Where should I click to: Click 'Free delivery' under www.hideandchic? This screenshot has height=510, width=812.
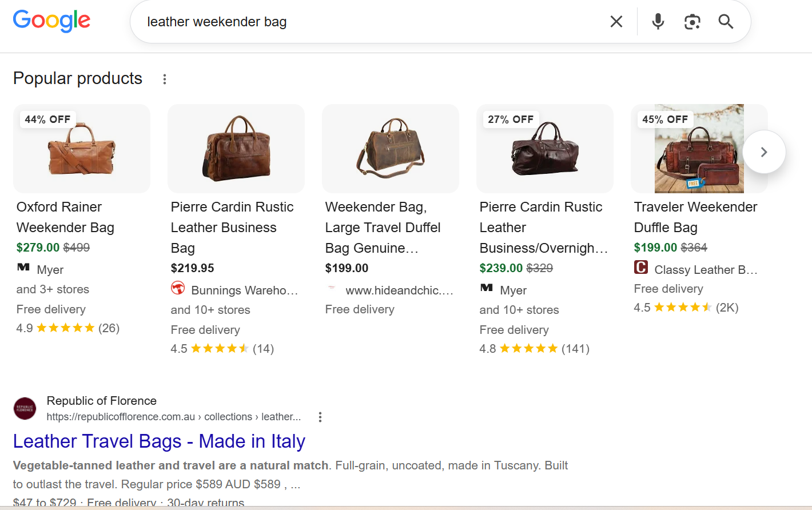coord(360,309)
